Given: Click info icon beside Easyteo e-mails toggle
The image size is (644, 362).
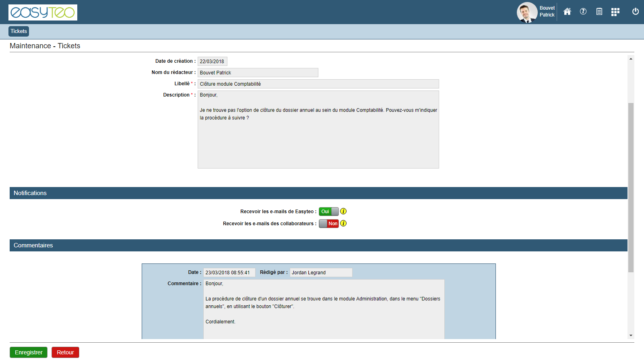Looking at the screenshot, I should 343,212.
